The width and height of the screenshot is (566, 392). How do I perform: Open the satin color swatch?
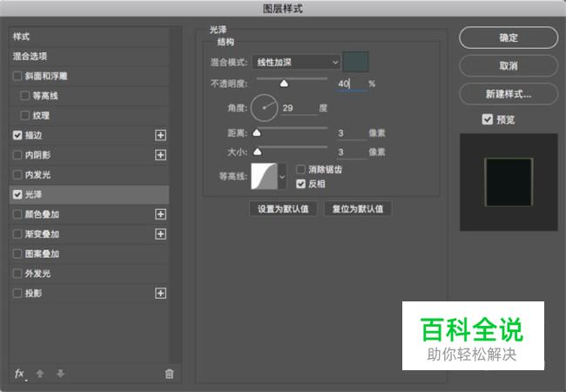[x=355, y=62]
